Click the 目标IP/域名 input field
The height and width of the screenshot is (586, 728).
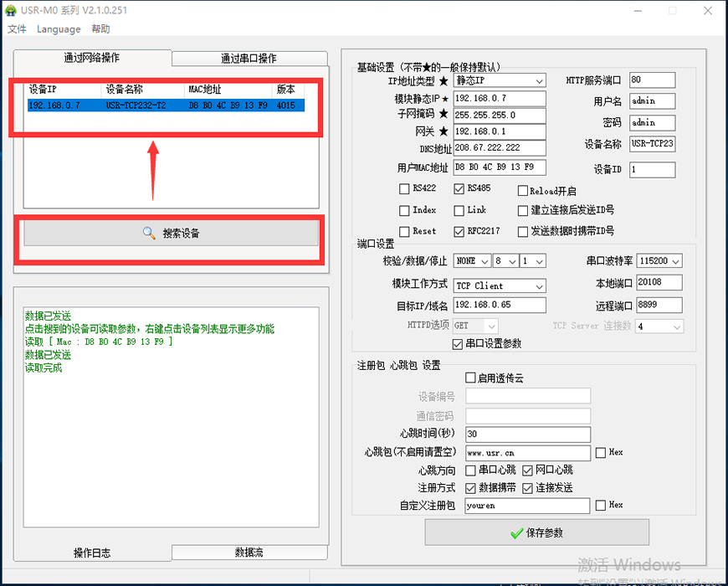point(499,306)
